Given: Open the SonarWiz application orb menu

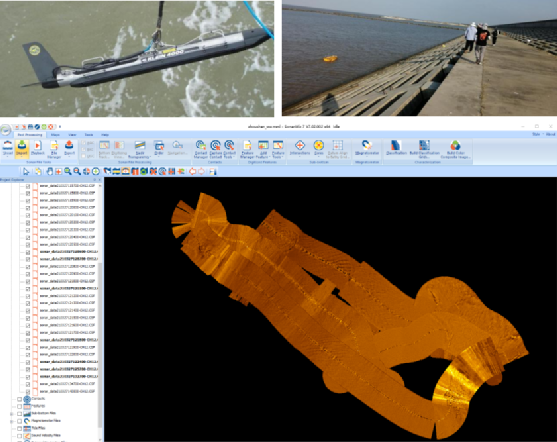Looking at the screenshot, I should pos(5,130).
